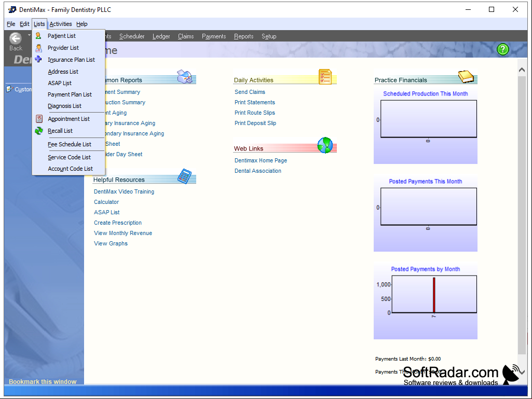Open DentiMax Video Training link
This screenshot has width=532, height=399.
(124, 191)
